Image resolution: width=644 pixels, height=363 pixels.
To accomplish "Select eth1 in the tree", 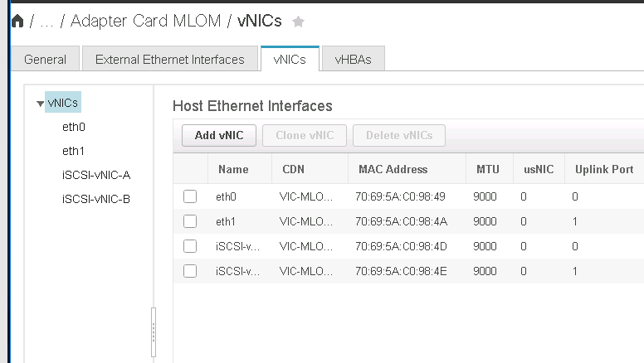I will point(74,152).
